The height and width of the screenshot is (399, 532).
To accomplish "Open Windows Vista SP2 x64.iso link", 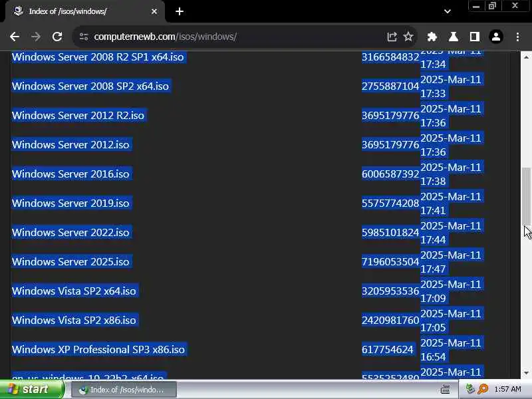I will pyautogui.click(x=74, y=291).
